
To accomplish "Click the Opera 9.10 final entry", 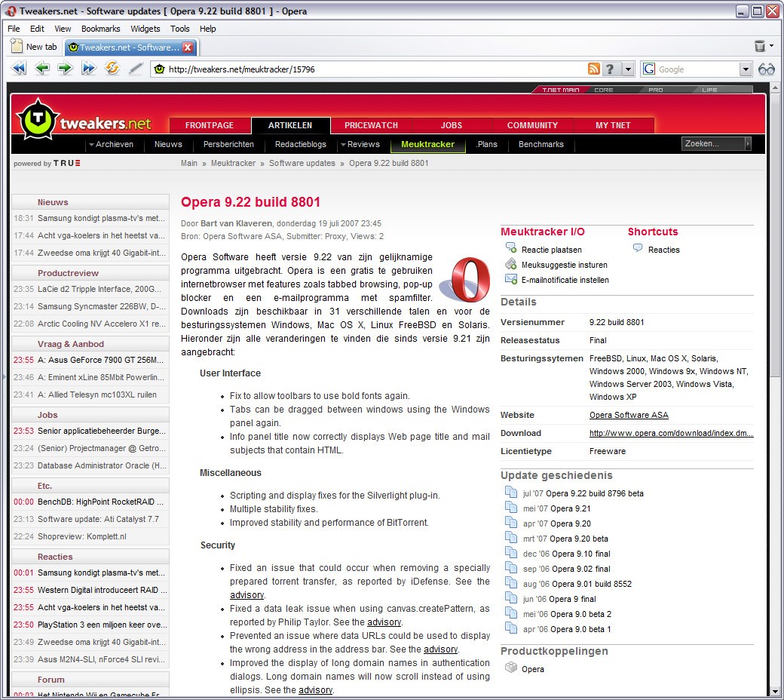I will (x=580, y=554).
